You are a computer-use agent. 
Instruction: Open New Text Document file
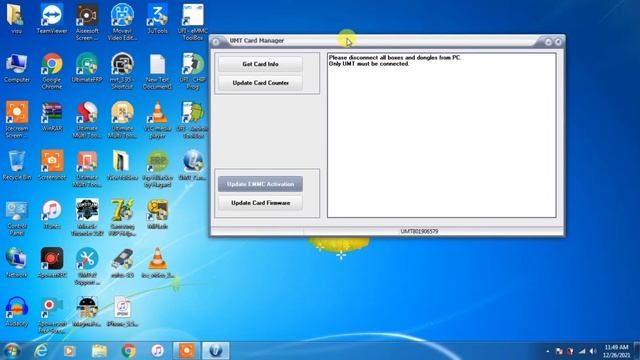click(158, 71)
